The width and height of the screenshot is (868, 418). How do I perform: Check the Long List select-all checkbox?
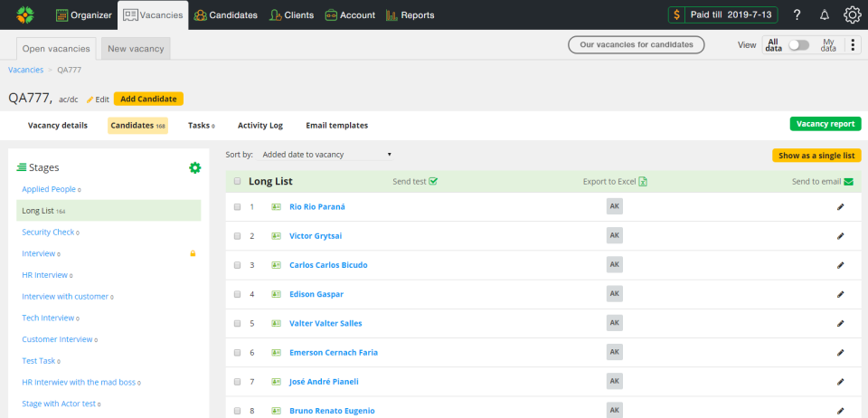238,181
